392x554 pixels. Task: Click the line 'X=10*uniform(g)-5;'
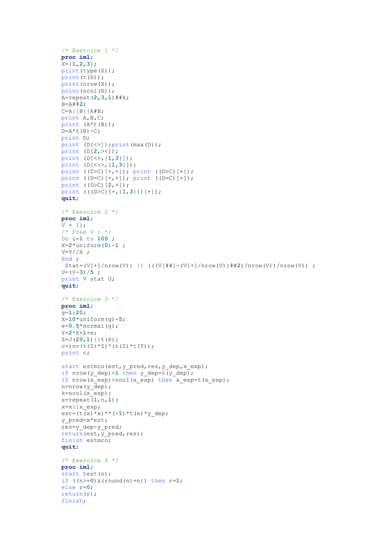[93, 319]
